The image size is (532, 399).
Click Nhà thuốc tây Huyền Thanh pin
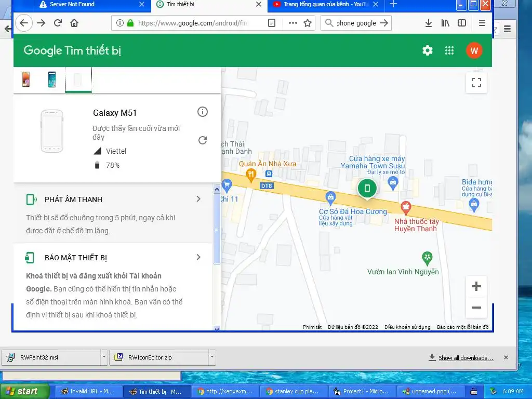pos(406,207)
